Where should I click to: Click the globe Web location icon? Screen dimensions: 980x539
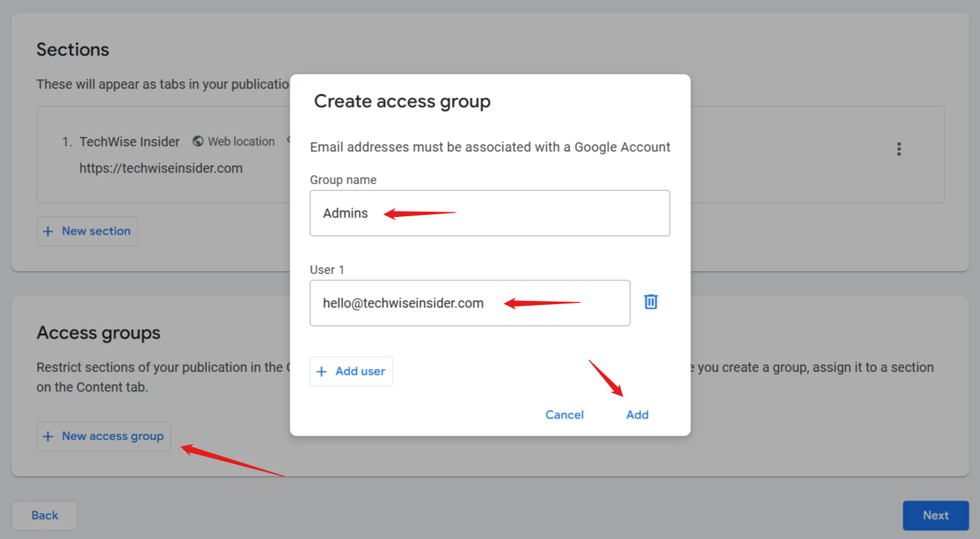198,142
